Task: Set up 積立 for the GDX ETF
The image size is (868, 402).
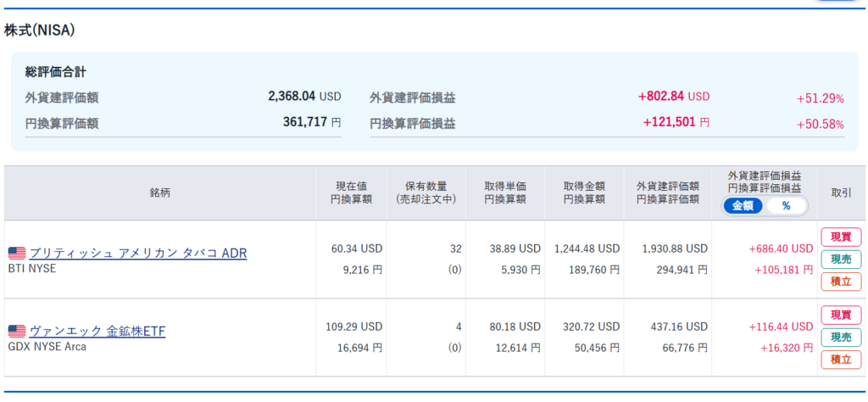Action: (x=840, y=360)
